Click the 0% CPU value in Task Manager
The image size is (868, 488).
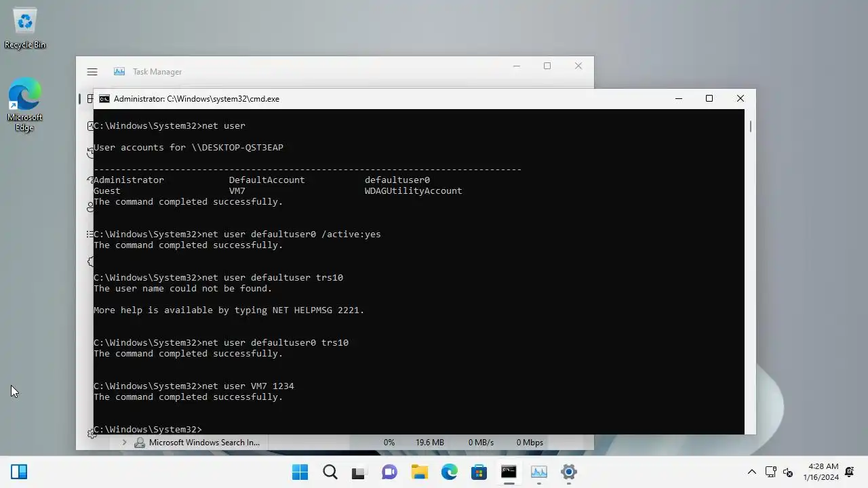point(389,443)
